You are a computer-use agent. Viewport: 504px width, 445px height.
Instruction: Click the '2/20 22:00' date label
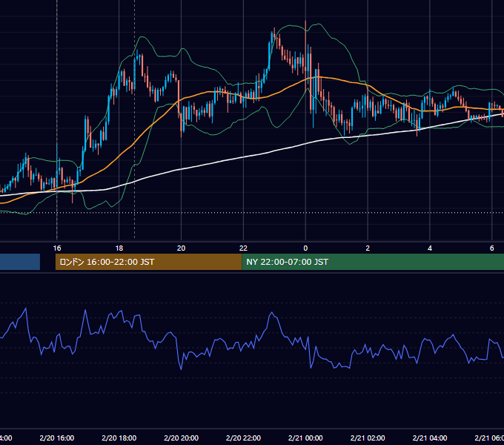pos(243,438)
